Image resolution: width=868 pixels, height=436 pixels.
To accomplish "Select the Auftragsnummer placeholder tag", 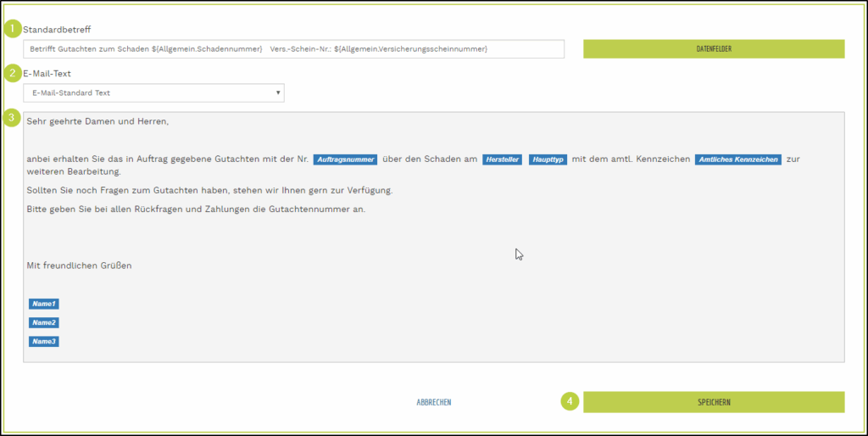I will (x=345, y=159).
